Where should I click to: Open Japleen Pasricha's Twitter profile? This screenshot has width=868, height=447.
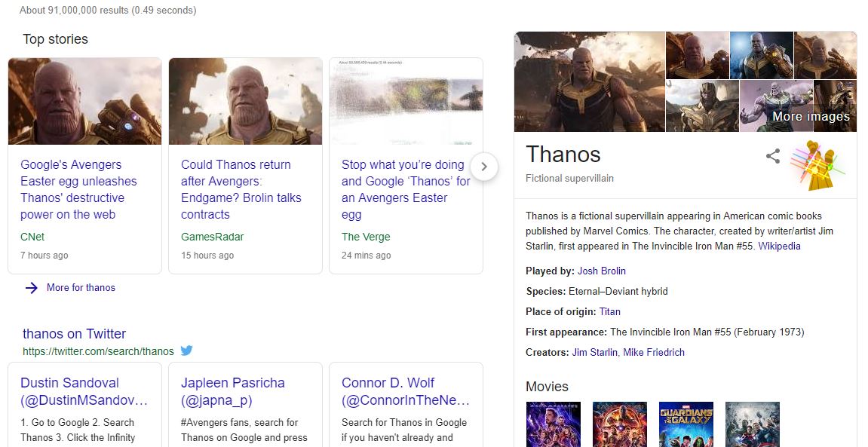pyautogui.click(x=232, y=391)
